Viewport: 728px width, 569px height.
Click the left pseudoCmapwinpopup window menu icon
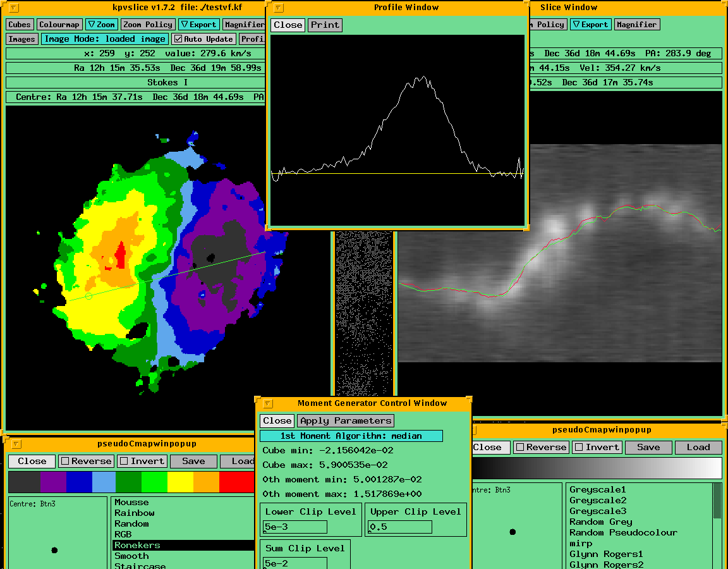[x=16, y=444]
